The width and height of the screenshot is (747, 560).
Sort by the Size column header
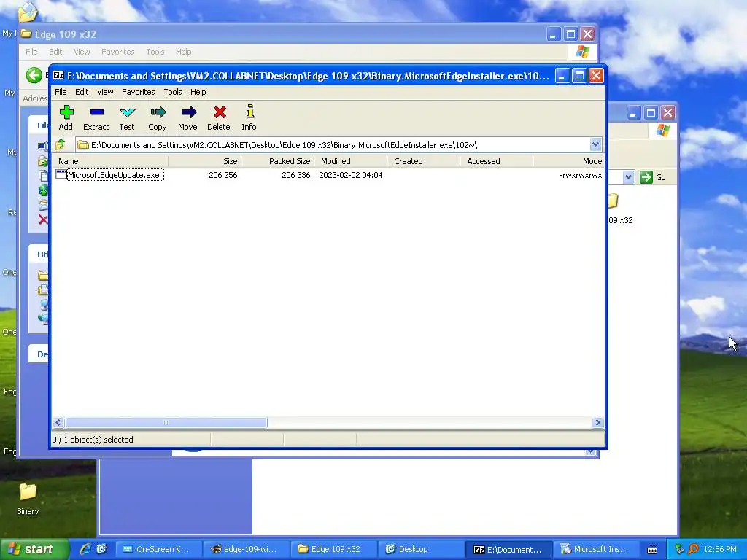(205, 161)
